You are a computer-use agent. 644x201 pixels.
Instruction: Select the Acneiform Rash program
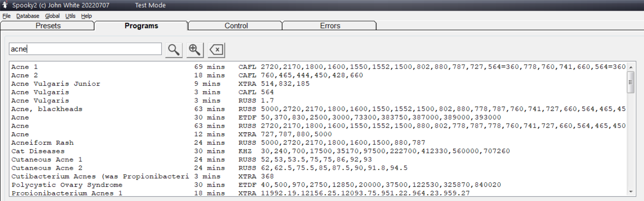tap(42, 143)
